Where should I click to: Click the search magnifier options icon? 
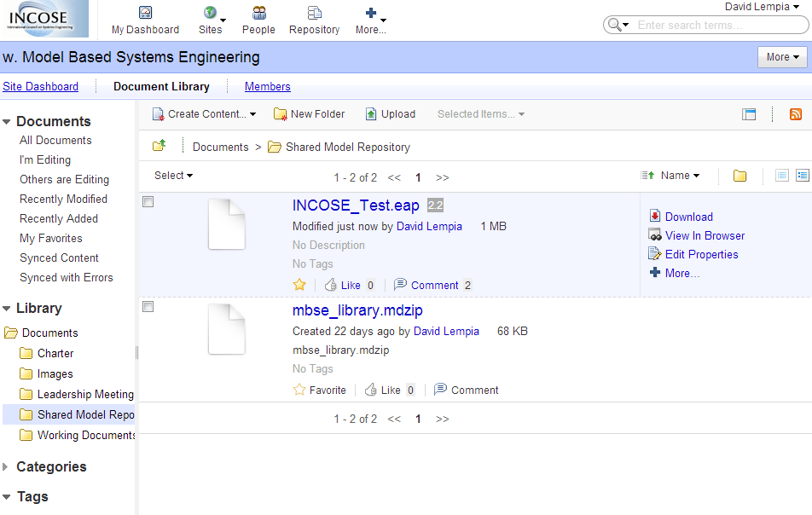click(x=618, y=25)
